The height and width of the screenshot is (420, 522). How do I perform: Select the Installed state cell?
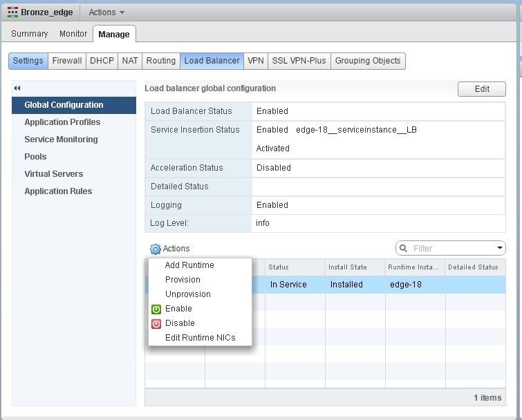pos(355,285)
